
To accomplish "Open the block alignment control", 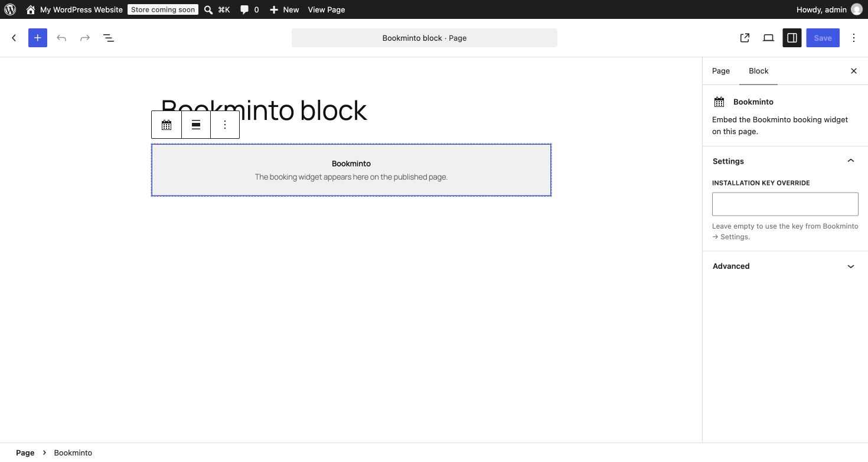I will (196, 125).
